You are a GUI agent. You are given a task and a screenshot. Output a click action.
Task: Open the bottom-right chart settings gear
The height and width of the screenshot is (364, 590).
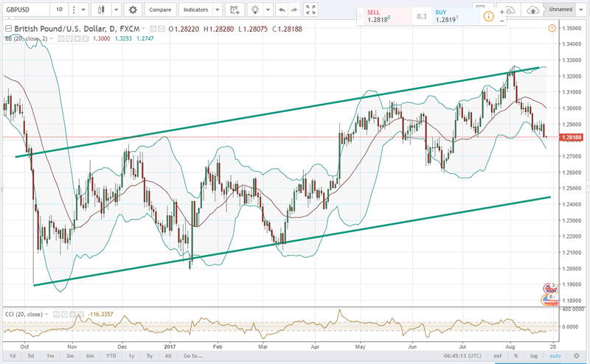(576, 356)
